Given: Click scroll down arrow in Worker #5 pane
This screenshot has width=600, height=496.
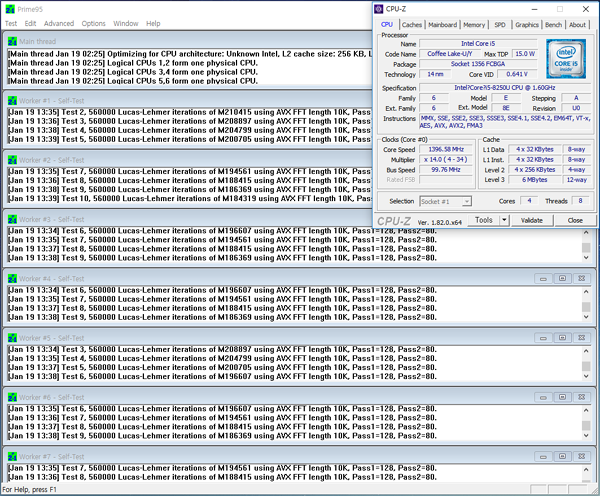Looking at the screenshot, I should [586, 376].
